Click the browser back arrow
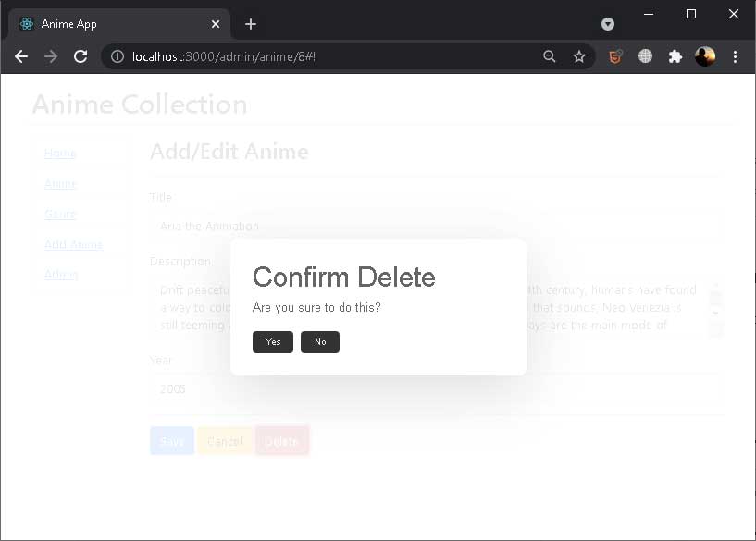 coord(21,56)
